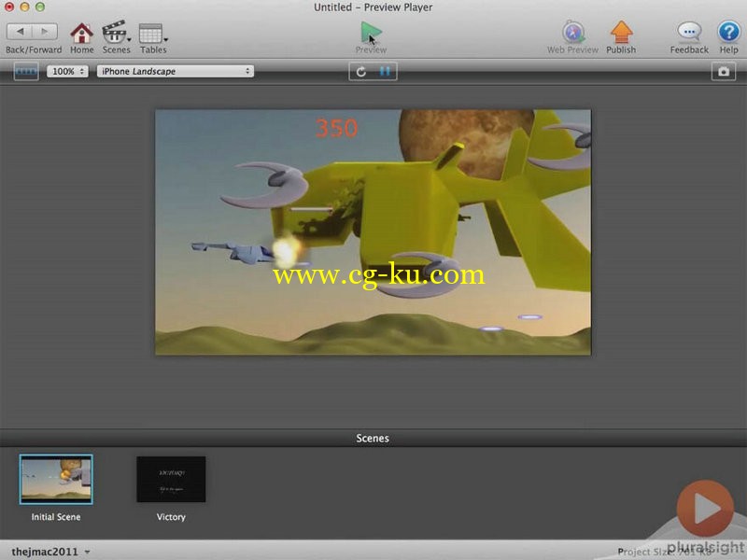The height and width of the screenshot is (560, 747).
Task: Open the Feedback speech bubble icon
Action: point(689,33)
